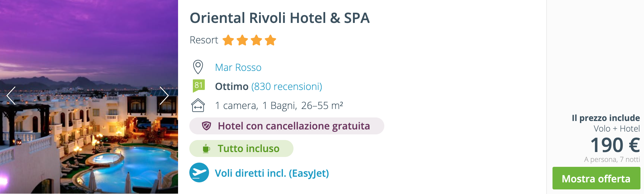
Task: Open the Oriental Rivoli Hotel & SPA title
Action: pyautogui.click(x=280, y=18)
